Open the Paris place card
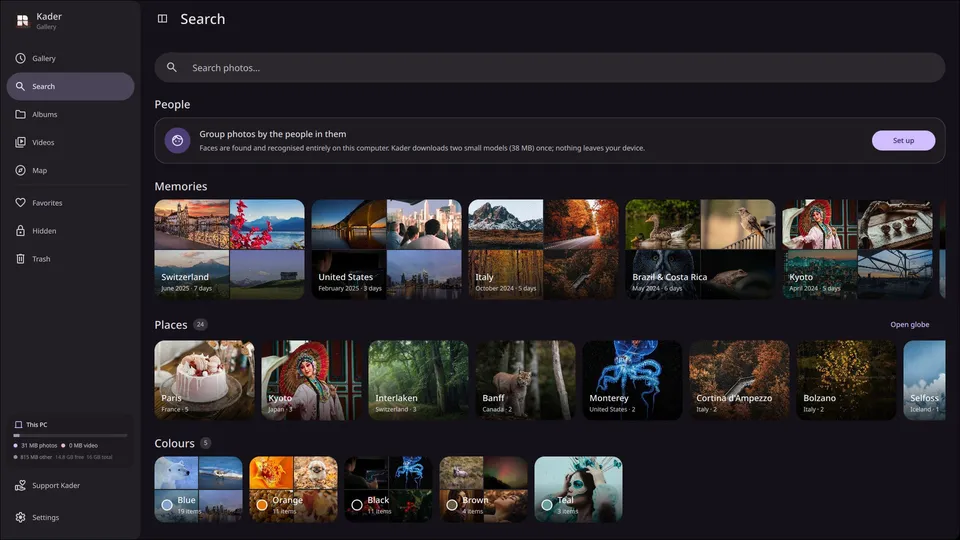The height and width of the screenshot is (540, 960). [x=204, y=380]
